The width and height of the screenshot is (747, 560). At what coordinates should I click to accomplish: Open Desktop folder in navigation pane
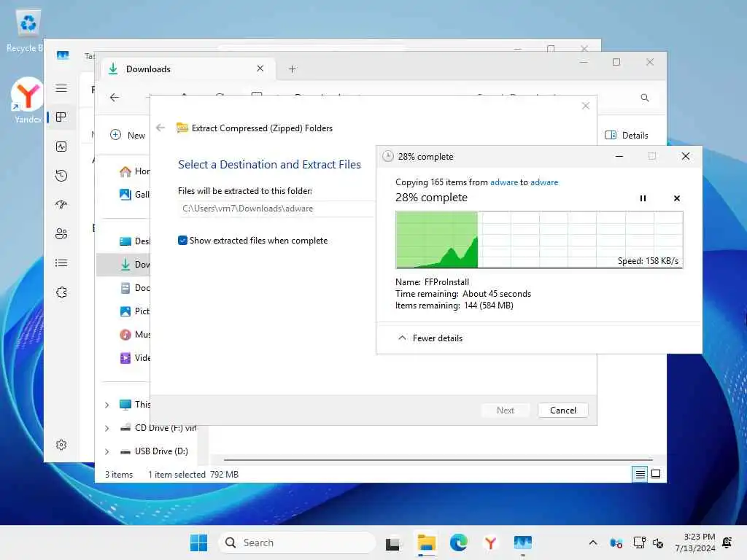[x=134, y=241]
